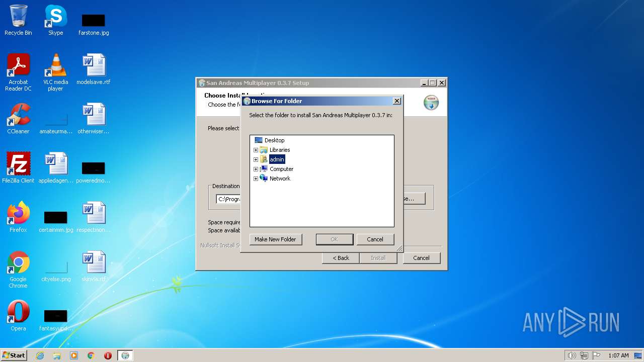Open Internet Explorer in the taskbar
This screenshot has height=362, width=644.
40,355
